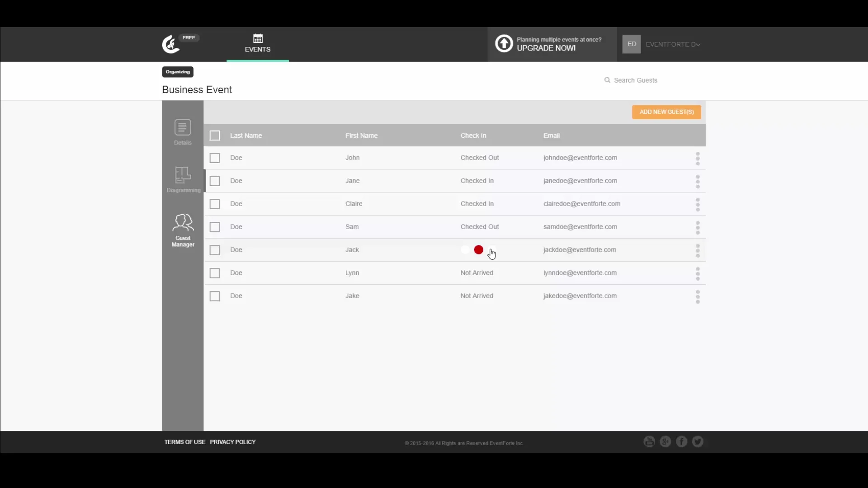868x488 pixels.
Task: Click the ED user avatar
Action: click(x=632, y=44)
